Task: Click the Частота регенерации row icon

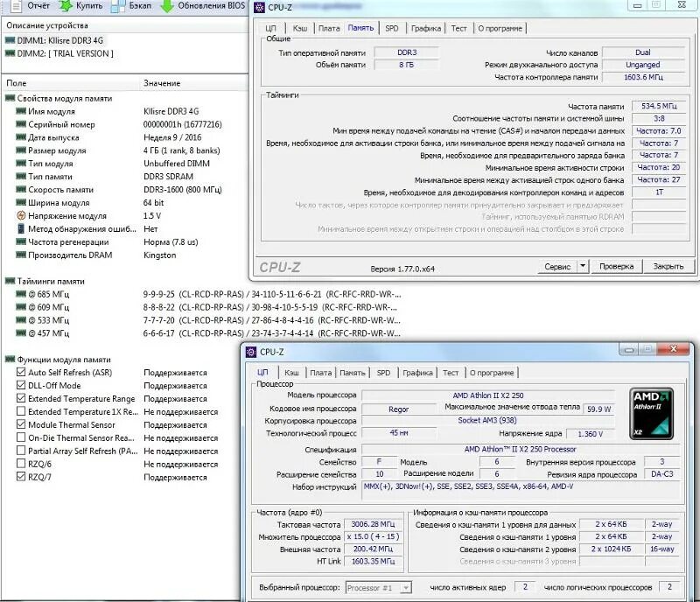Action: pos(20,241)
